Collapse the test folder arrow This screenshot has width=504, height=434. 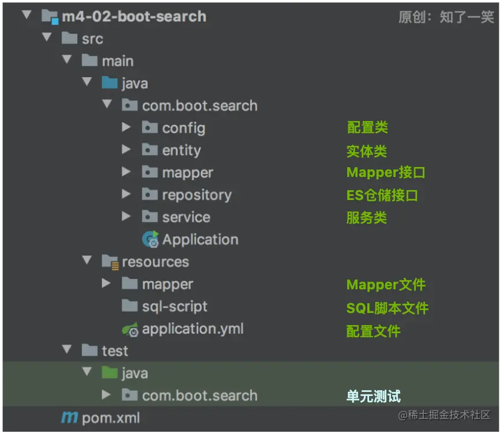pos(67,349)
